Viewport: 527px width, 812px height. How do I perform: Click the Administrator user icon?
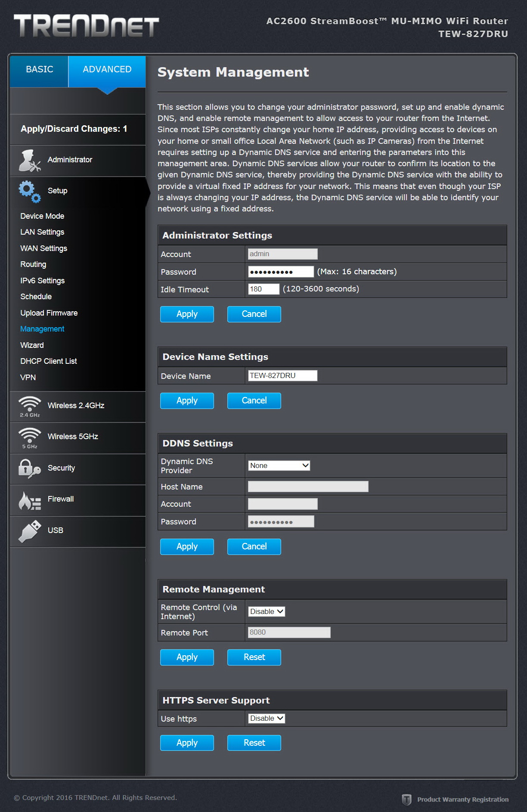point(30,161)
